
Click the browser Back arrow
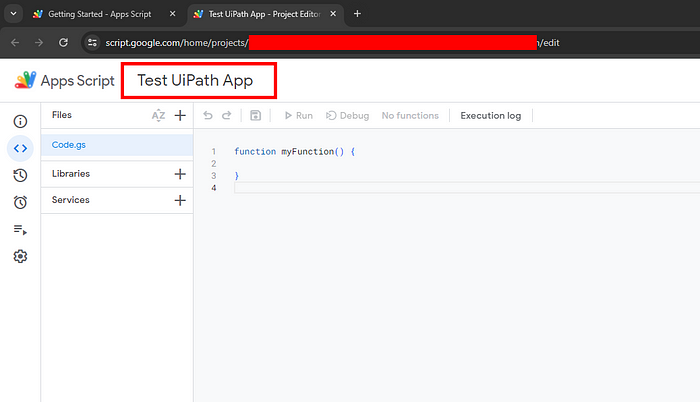click(15, 42)
